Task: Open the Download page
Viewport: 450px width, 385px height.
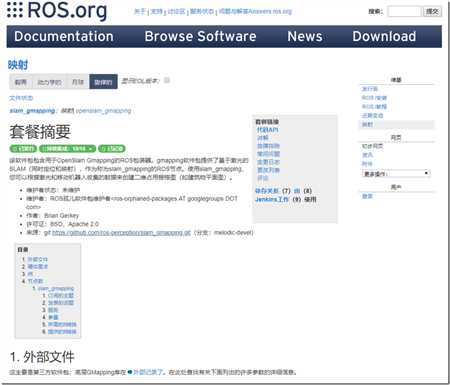Action: (x=384, y=36)
